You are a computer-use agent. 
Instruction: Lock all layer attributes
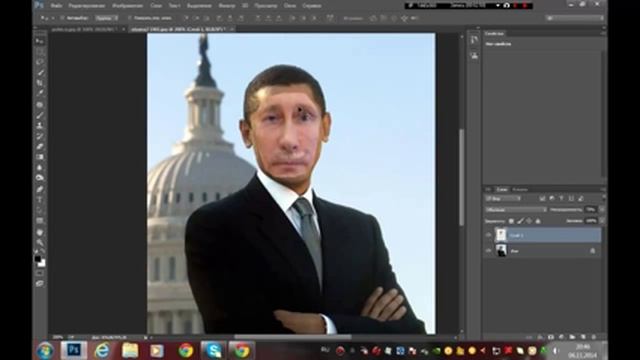pyautogui.click(x=538, y=221)
